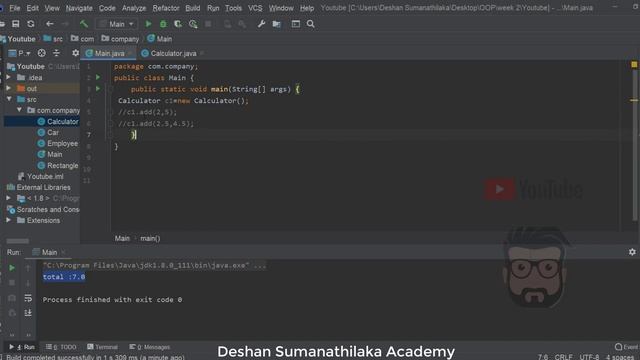Run with coverage using the shield icon
The image size is (640, 360).
178,24
